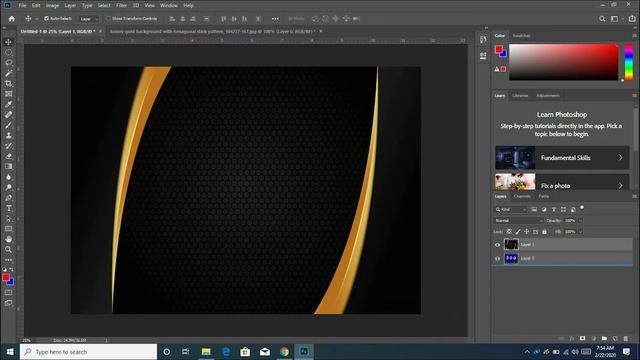This screenshot has width=640, height=360.
Task: Select the Move tool in the left toolbar
Action: point(9,42)
